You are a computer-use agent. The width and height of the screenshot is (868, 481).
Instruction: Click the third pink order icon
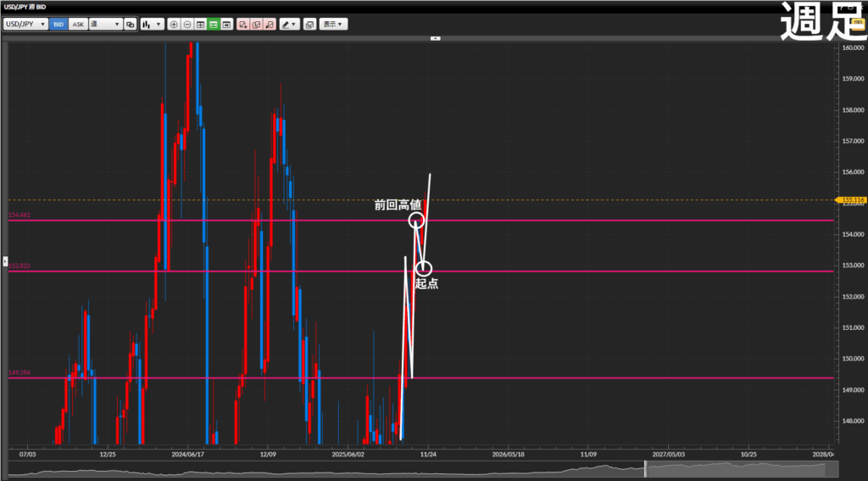point(269,25)
